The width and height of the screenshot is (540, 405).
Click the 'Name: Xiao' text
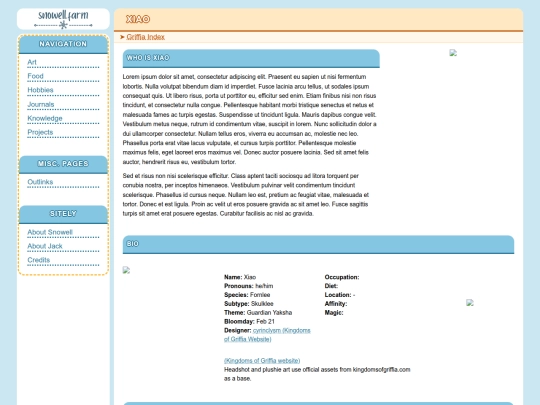240,277
